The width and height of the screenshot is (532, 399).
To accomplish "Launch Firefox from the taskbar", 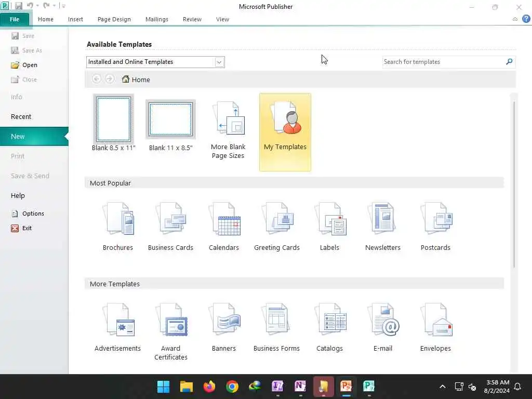I will 209,387.
